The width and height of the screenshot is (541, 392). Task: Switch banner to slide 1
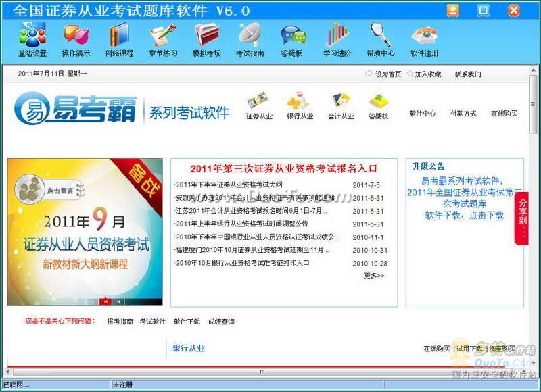[x=93, y=301]
